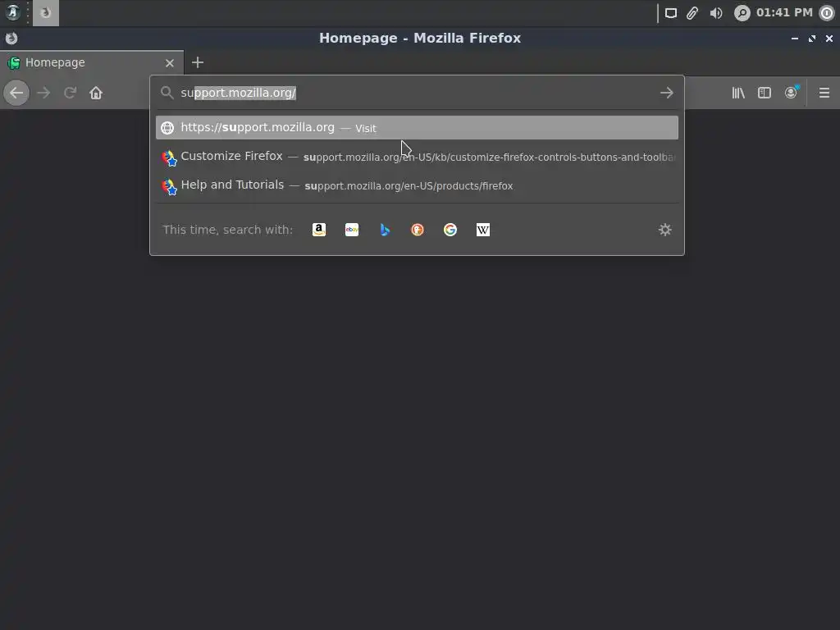Open a new tab with plus button
Viewport: 840px width, 630px height.
tap(198, 62)
